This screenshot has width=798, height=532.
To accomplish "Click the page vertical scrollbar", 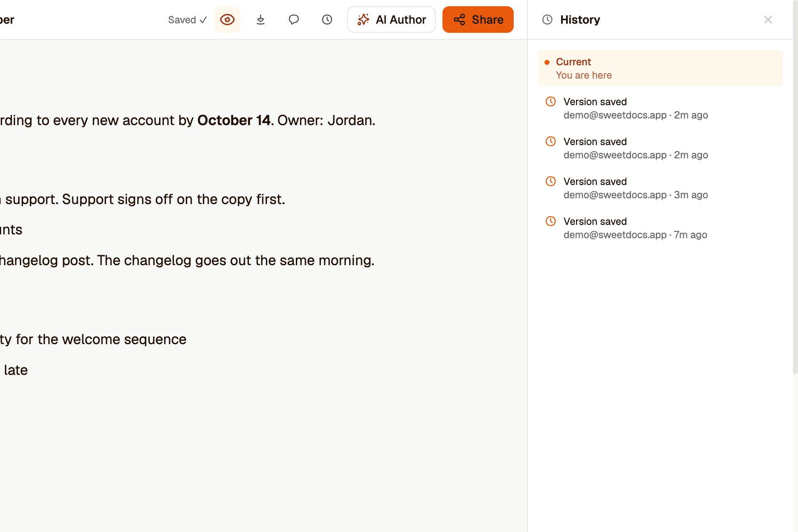I will coord(795,187).
